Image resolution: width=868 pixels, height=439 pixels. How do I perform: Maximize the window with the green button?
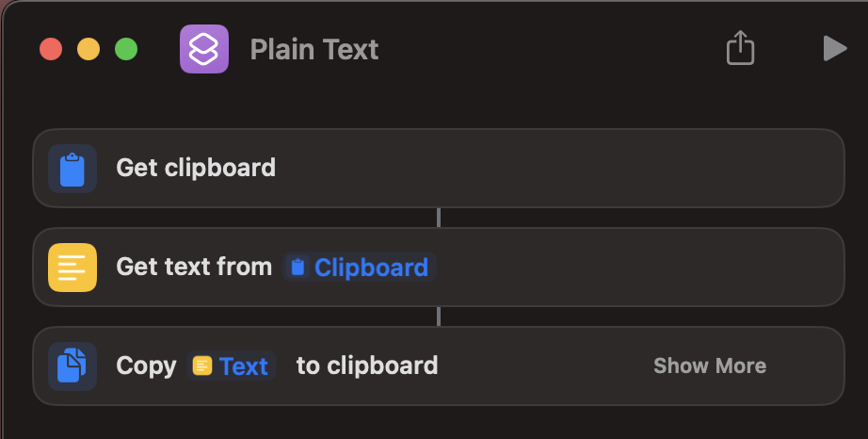click(x=126, y=49)
